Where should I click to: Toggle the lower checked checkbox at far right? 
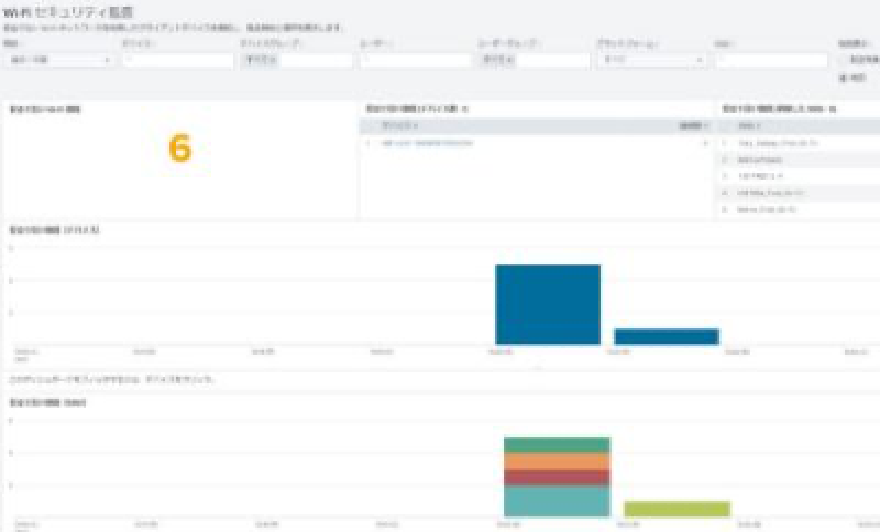[x=842, y=76]
